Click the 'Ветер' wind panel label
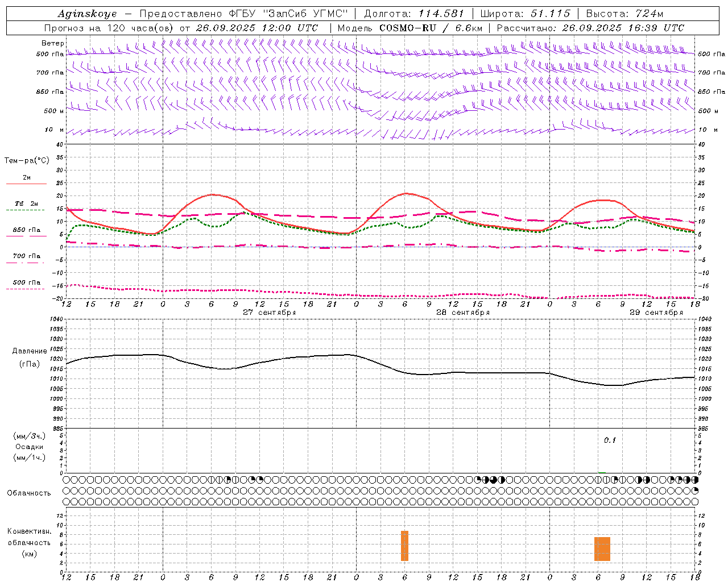The image size is (728, 582). pyautogui.click(x=53, y=43)
